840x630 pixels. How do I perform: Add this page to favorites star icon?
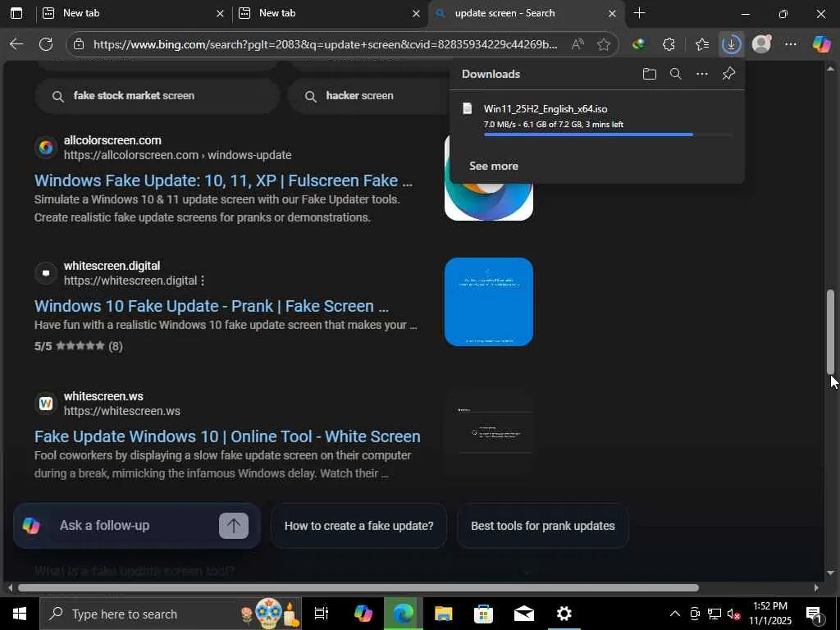pos(604,44)
